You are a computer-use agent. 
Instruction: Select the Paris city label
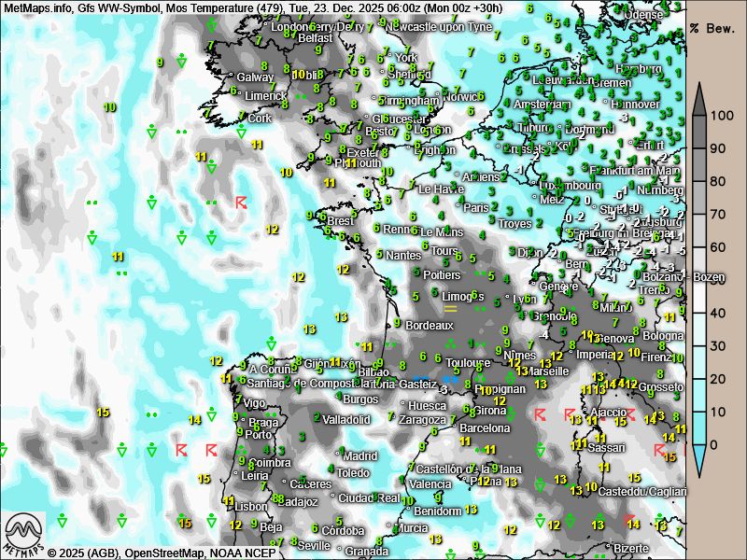[x=477, y=208]
